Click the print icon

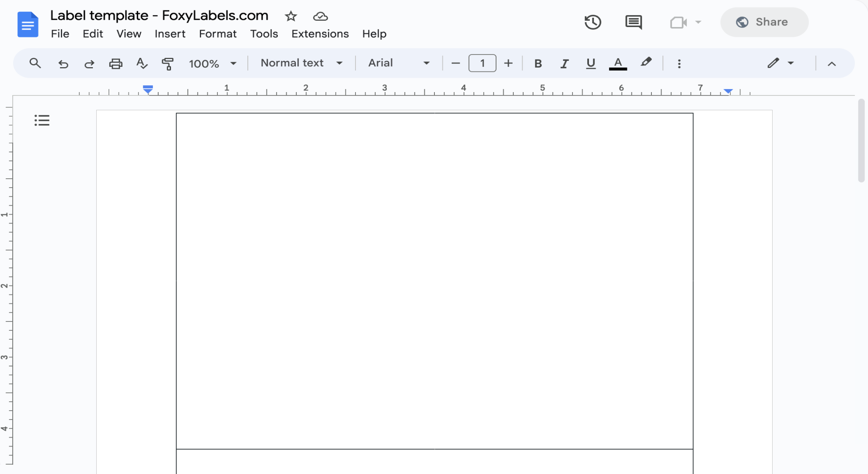pos(116,63)
